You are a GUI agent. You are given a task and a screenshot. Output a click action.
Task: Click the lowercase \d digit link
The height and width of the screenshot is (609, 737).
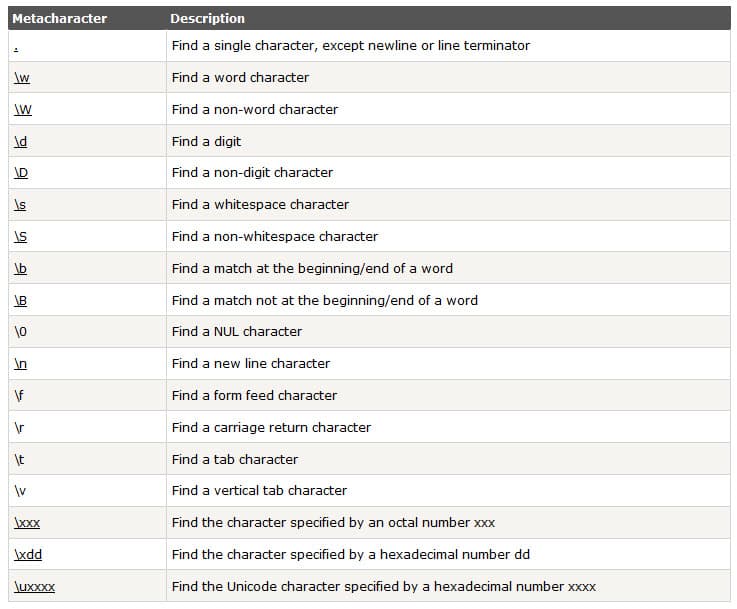pos(21,142)
